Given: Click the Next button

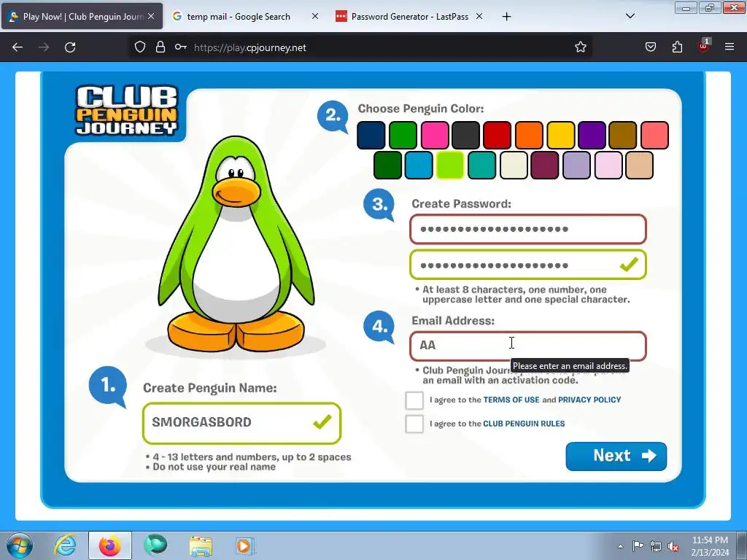Looking at the screenshot, I should [x=616, y=456].
